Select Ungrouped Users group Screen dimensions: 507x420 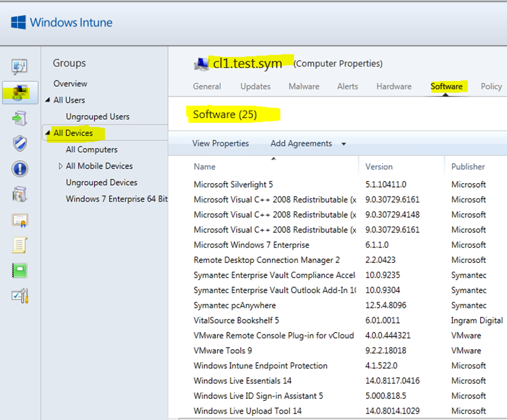[98, 116]
